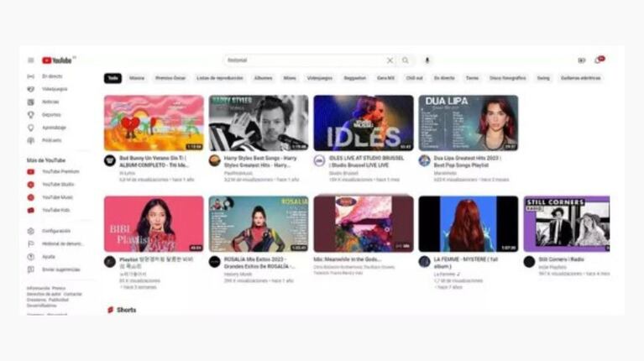This screenshot has width=644, height=361.
Task: Open Ayuda help icon
Action: [x=31, y=257]
